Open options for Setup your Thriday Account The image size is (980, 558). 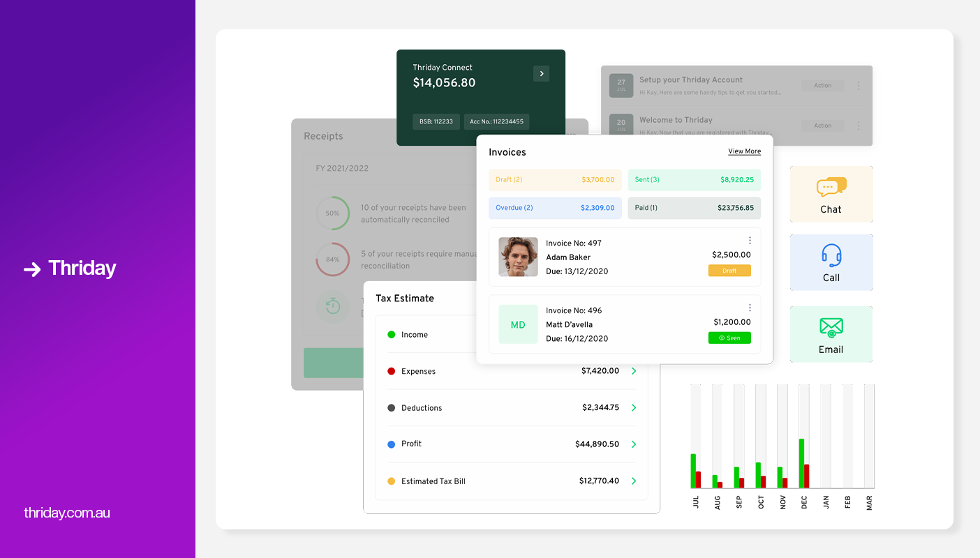pyautogui.click(x=859, y=86)
